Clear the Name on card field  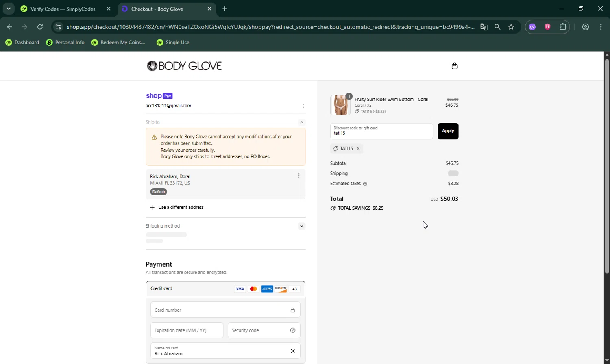coord(293,351)
